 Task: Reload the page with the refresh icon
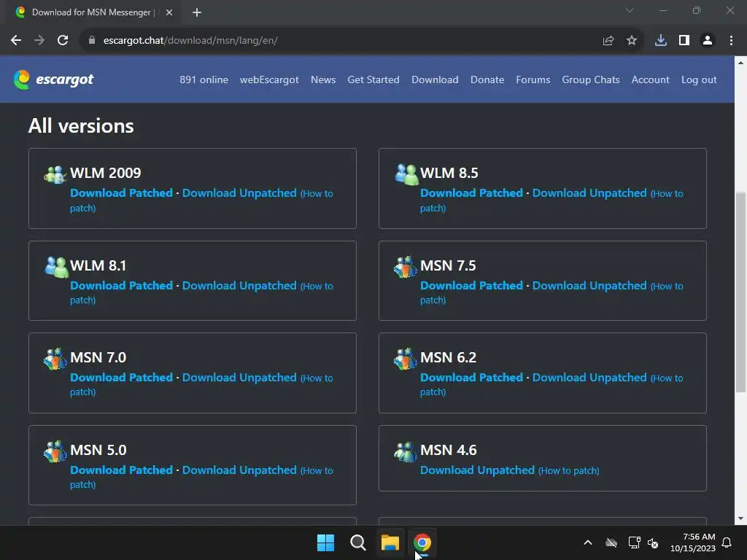63,41
